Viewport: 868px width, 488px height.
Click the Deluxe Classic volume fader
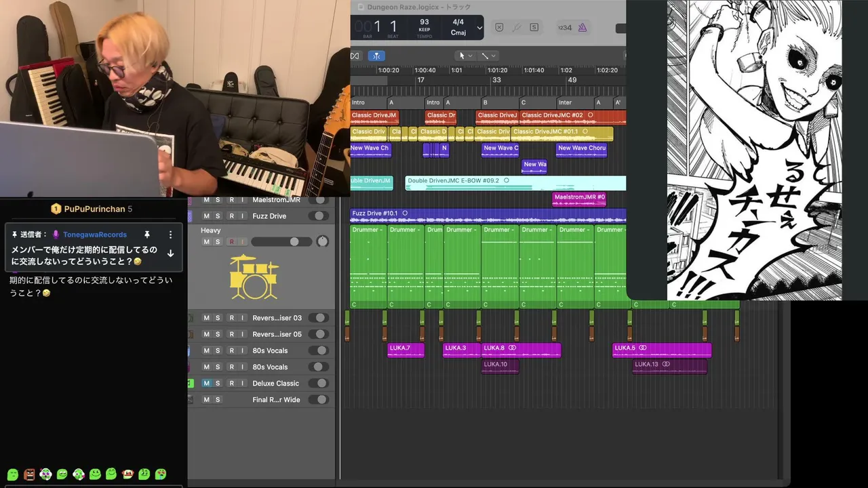318,384
